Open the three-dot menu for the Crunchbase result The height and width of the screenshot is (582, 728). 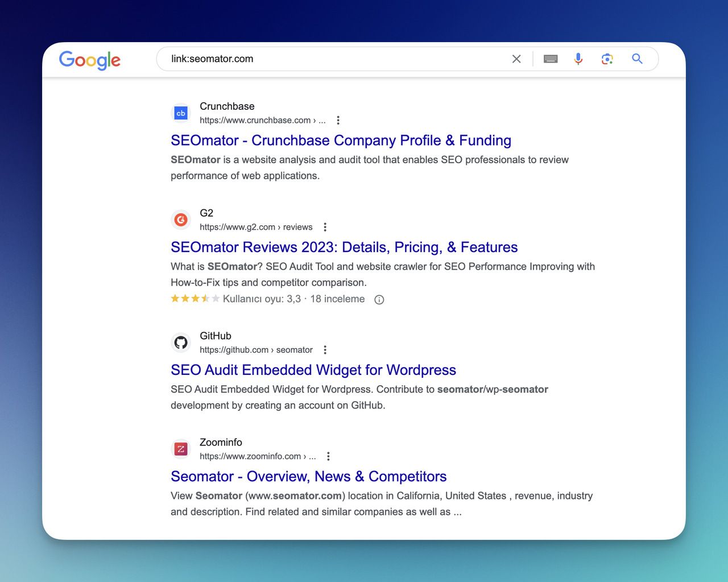point(338,120)
